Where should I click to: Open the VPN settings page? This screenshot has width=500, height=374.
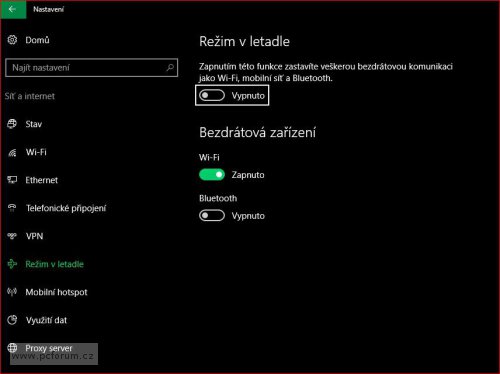pos(34,236)
